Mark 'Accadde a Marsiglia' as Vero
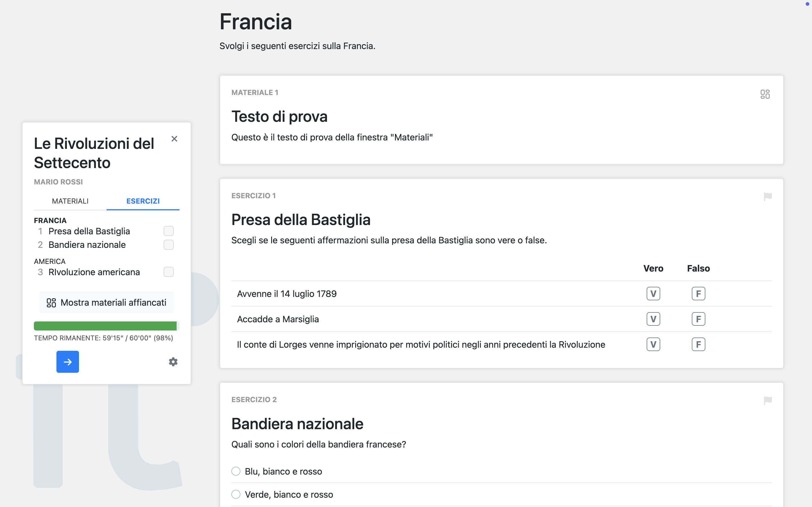Viewport: 812px width, 507px height. click(653, 319)
